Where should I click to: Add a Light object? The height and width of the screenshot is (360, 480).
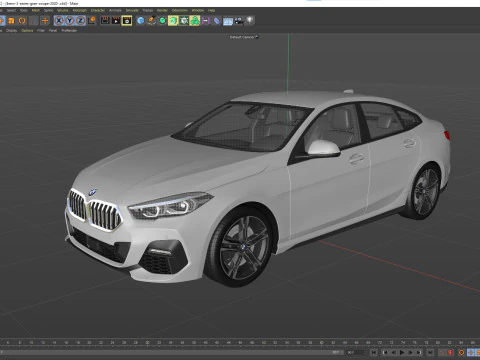coord(250,21)
